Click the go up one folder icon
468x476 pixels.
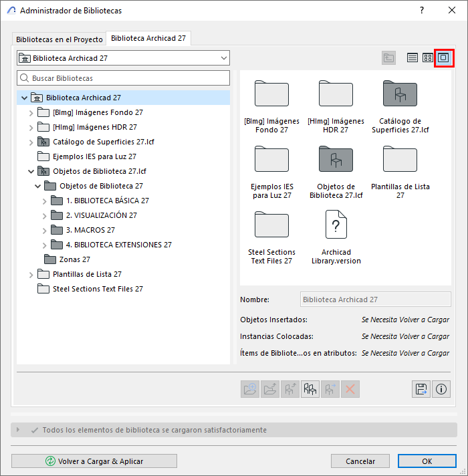(x=388, y=57)
